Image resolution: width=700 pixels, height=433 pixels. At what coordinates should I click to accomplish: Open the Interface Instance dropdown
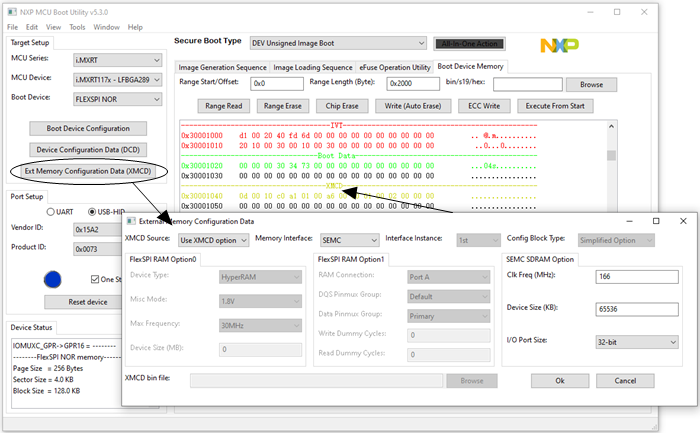[x=478, y=240]
